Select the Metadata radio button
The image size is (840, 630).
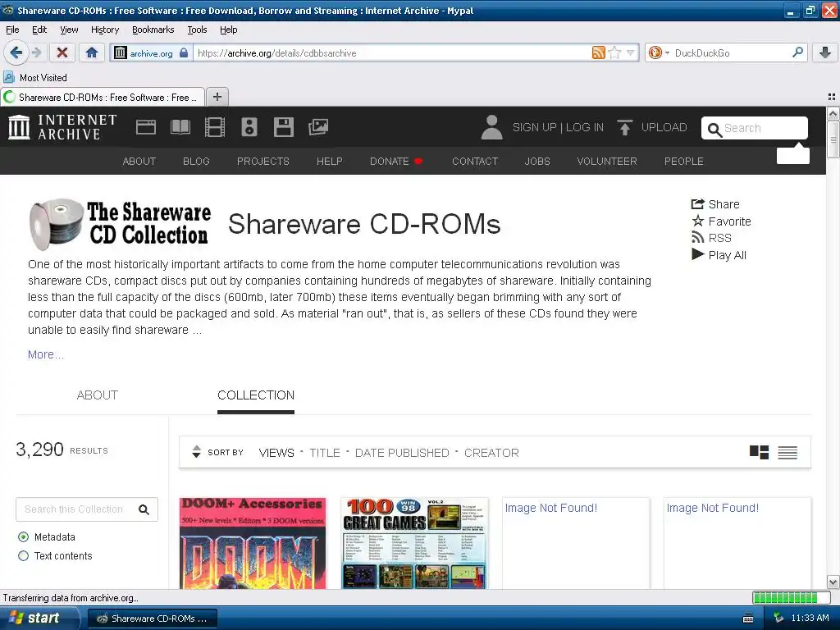point(23,536)
